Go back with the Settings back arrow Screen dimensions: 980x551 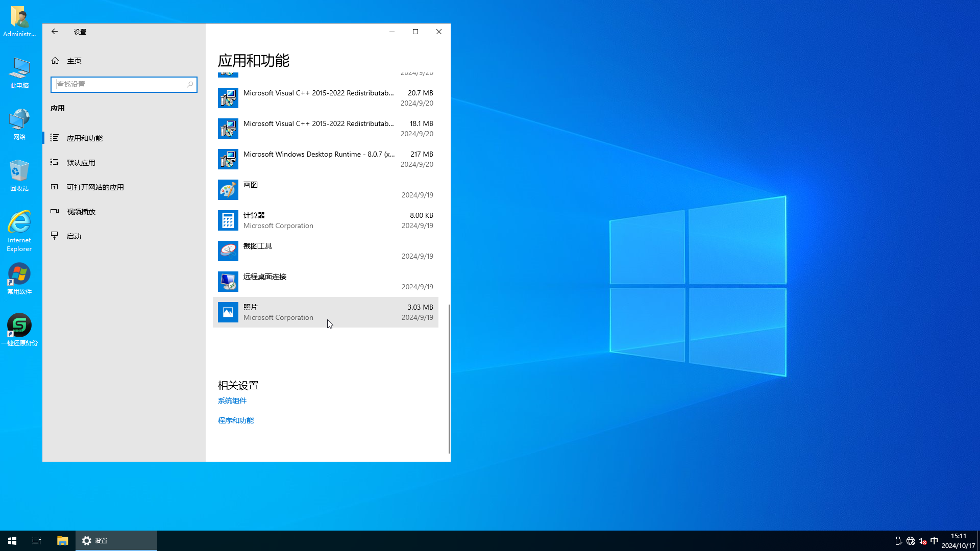click(55, 32)
